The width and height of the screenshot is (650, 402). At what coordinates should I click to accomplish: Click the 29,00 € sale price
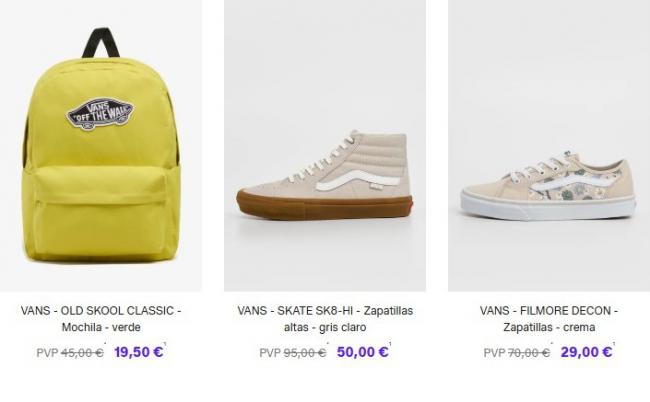[x=586, y=352]
